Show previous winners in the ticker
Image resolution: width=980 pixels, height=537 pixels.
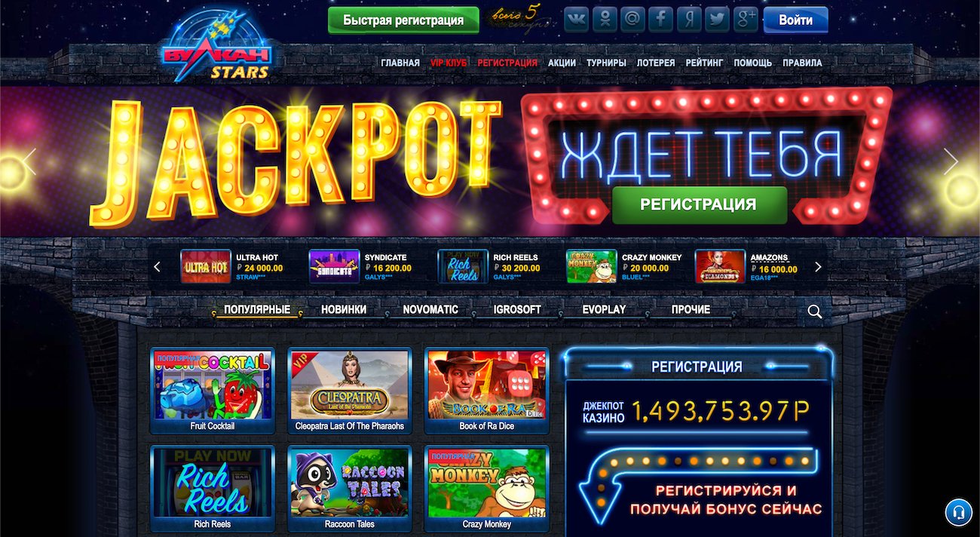[x=158, y=266]
